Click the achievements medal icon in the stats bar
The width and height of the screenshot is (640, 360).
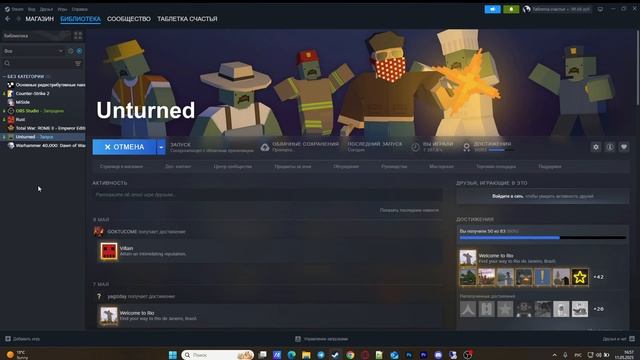coord(467,147)
